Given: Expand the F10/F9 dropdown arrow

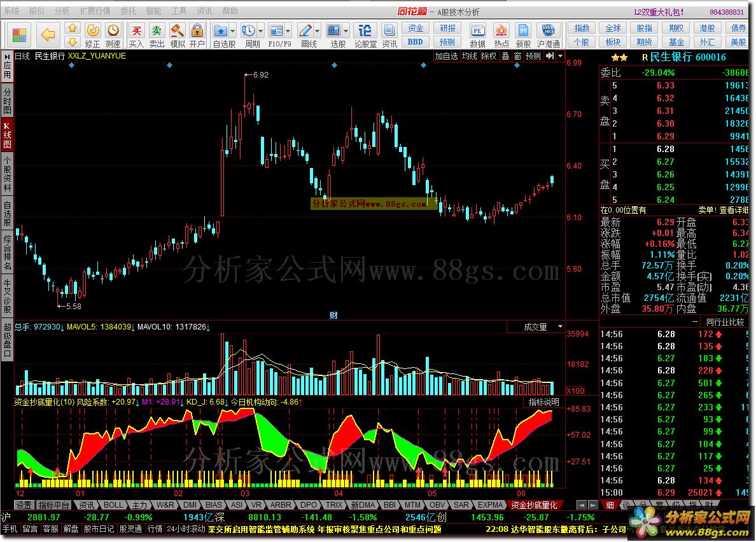Looking at the screenshot, I should (288, 31).
